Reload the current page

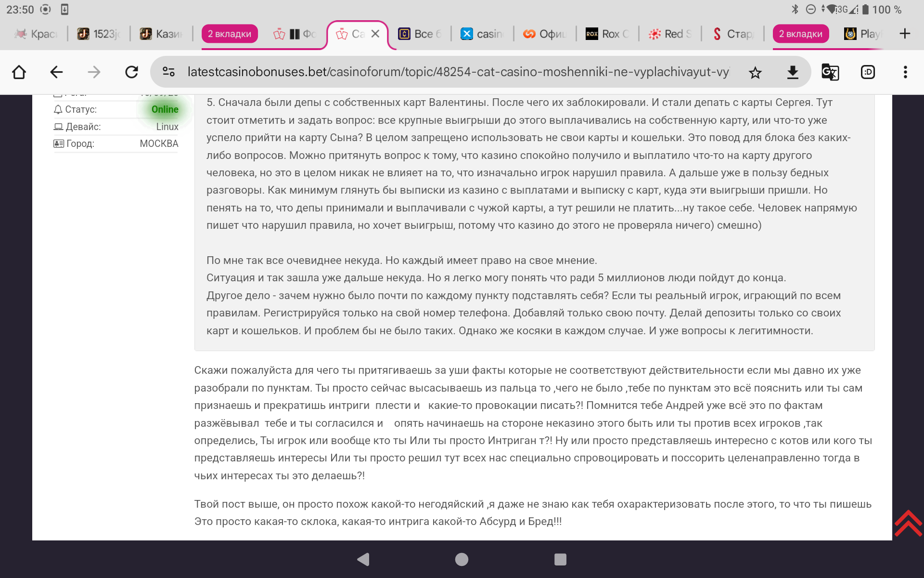point(131,72)
